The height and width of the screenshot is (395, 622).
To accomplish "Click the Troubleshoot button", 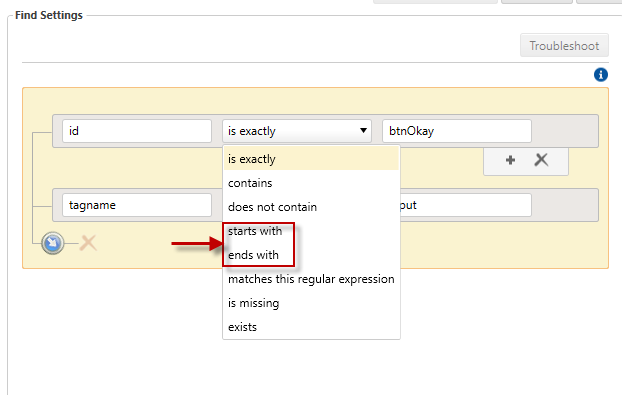I will (564, 46).
